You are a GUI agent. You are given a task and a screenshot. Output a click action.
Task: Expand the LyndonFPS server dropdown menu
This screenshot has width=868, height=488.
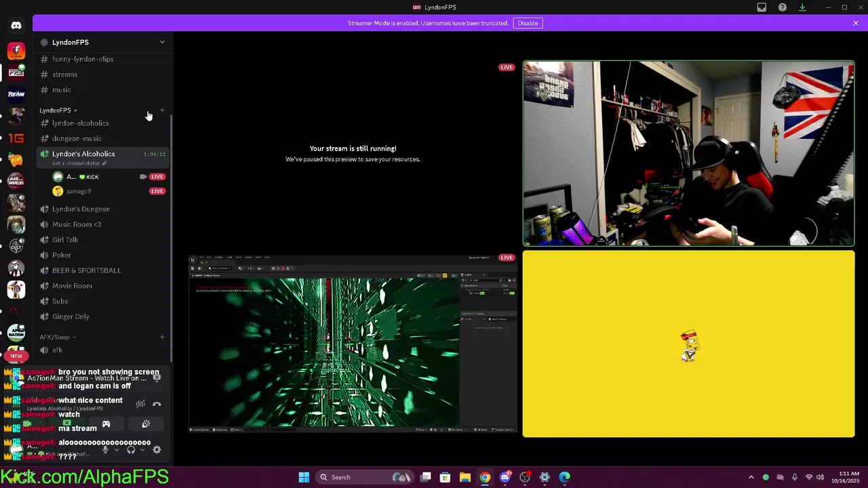tap(162, 42)
